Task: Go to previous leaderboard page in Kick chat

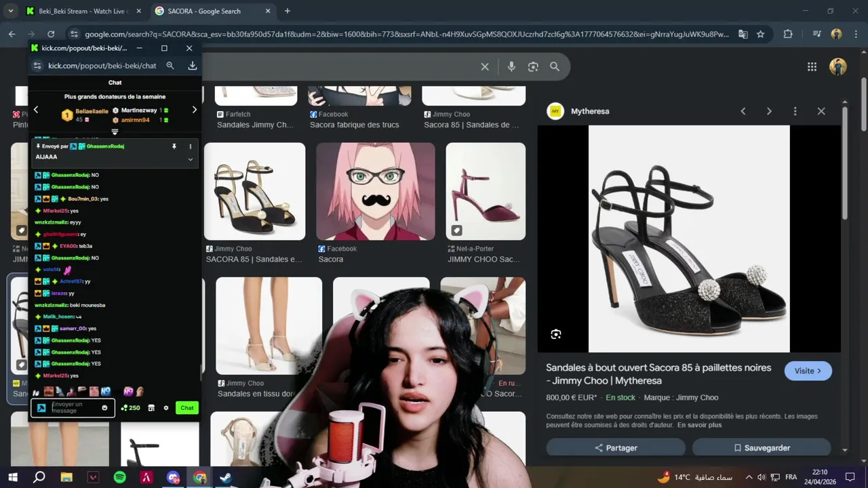Action: (x=36, y=110)
